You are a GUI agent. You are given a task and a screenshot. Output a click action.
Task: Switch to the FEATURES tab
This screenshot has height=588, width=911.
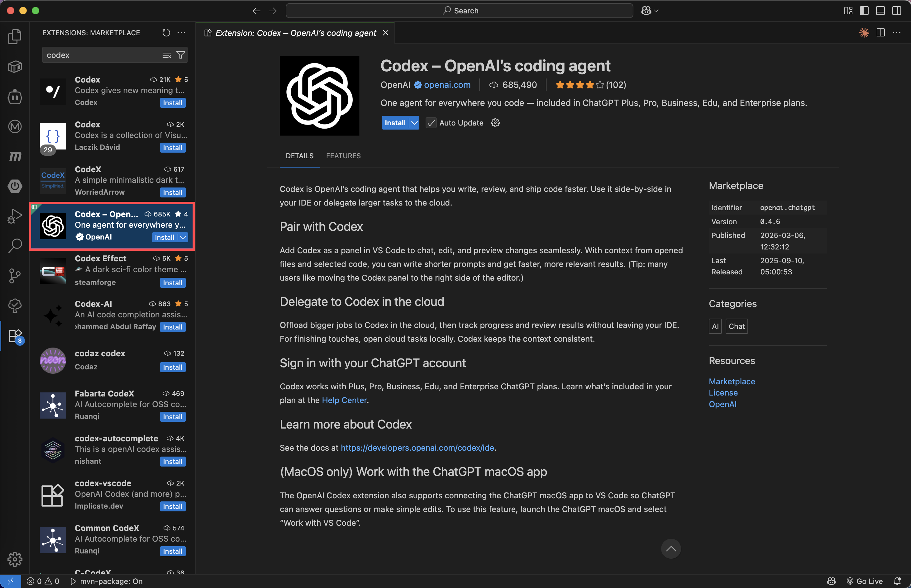pos(343,156)
